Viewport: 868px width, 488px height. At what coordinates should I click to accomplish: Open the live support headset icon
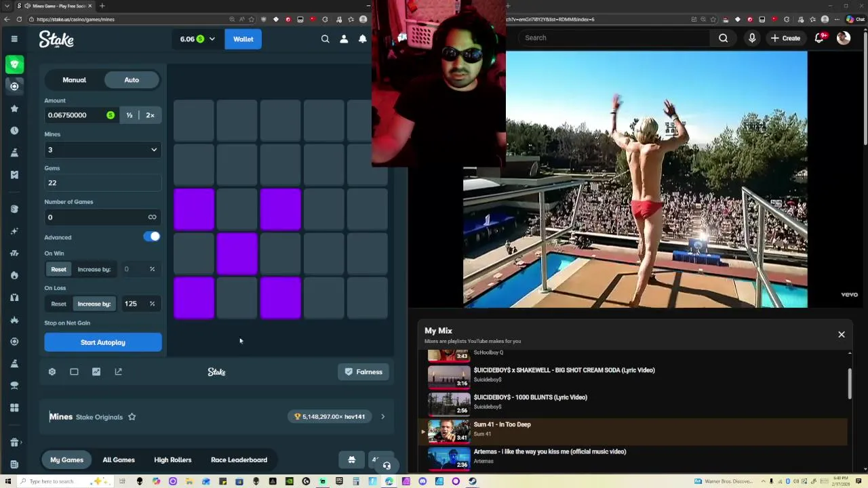(387, 466)
